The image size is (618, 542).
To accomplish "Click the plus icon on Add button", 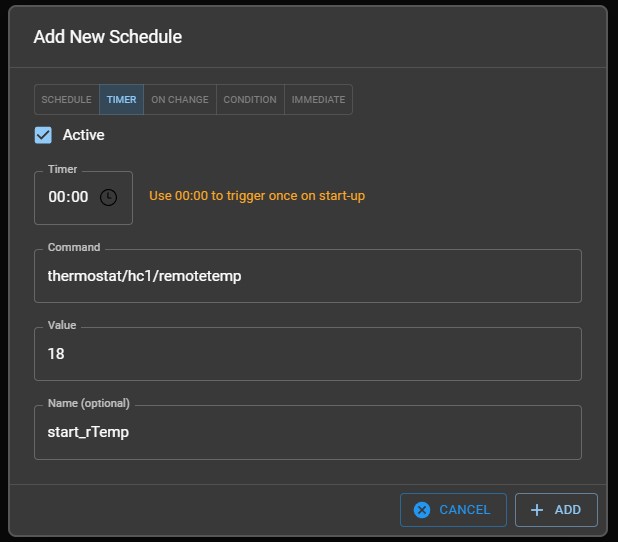I will 537,510.
